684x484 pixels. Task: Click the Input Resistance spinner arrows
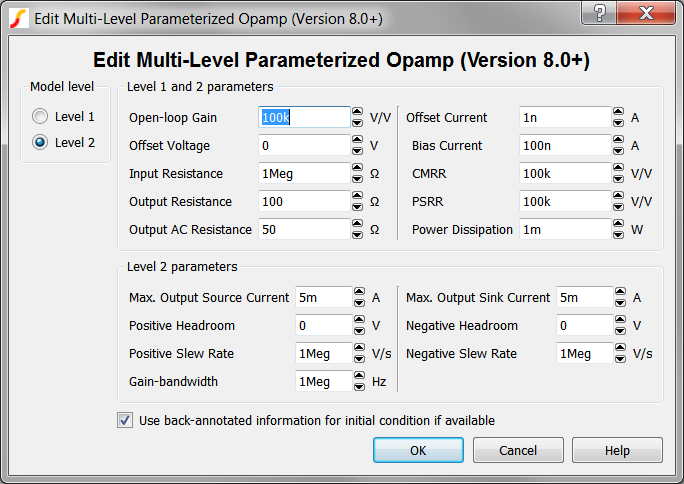coord(358,173)
